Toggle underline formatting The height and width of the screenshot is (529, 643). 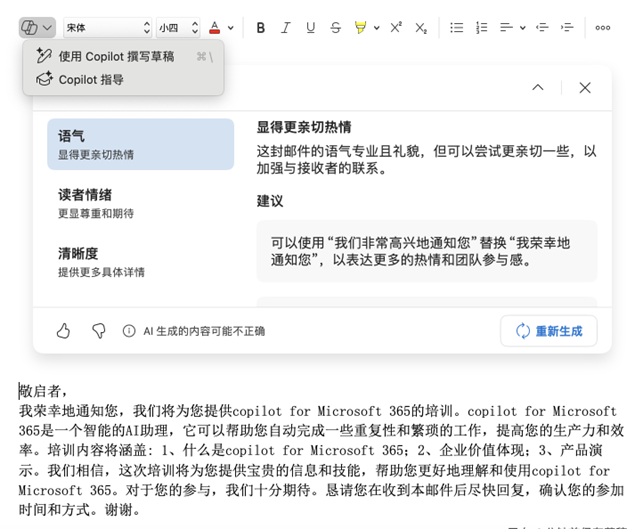pos(310,28)
